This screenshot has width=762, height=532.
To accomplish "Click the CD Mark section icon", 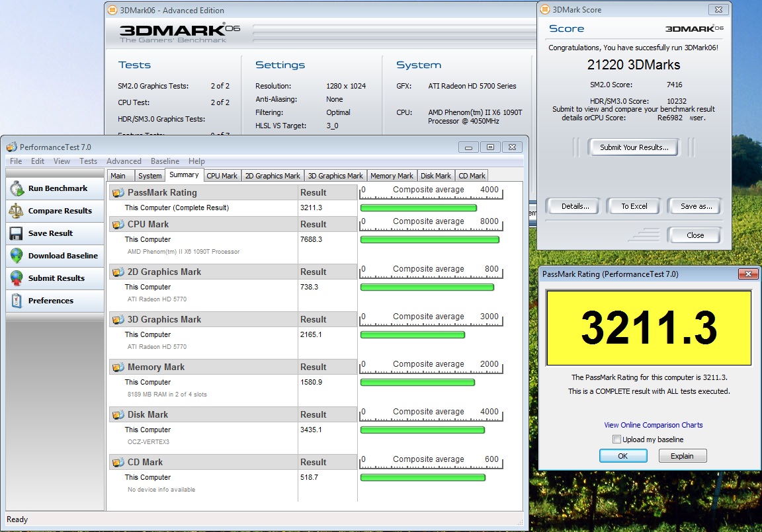I will pyautogui.click(x=118, y=463).
